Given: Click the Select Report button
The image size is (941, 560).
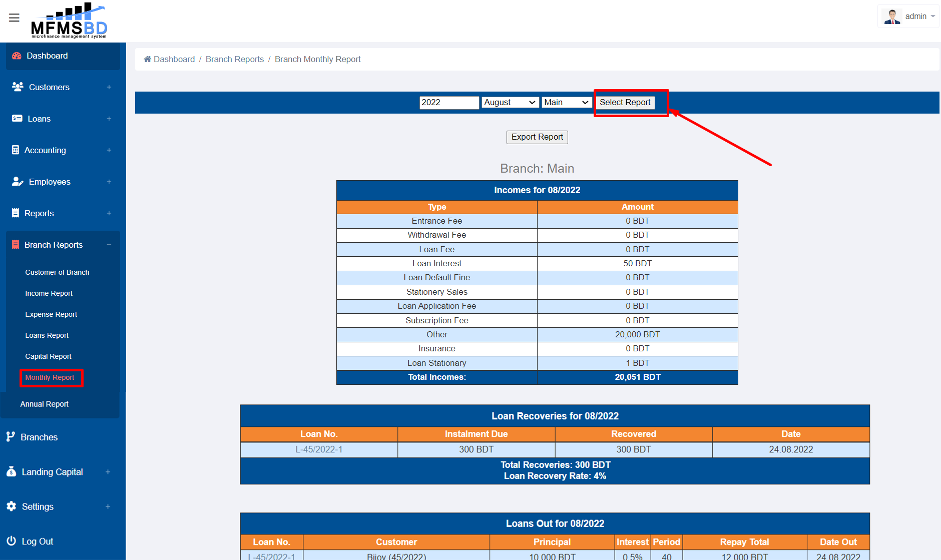Looking at the screenshot, I should (x=625, y=102).
